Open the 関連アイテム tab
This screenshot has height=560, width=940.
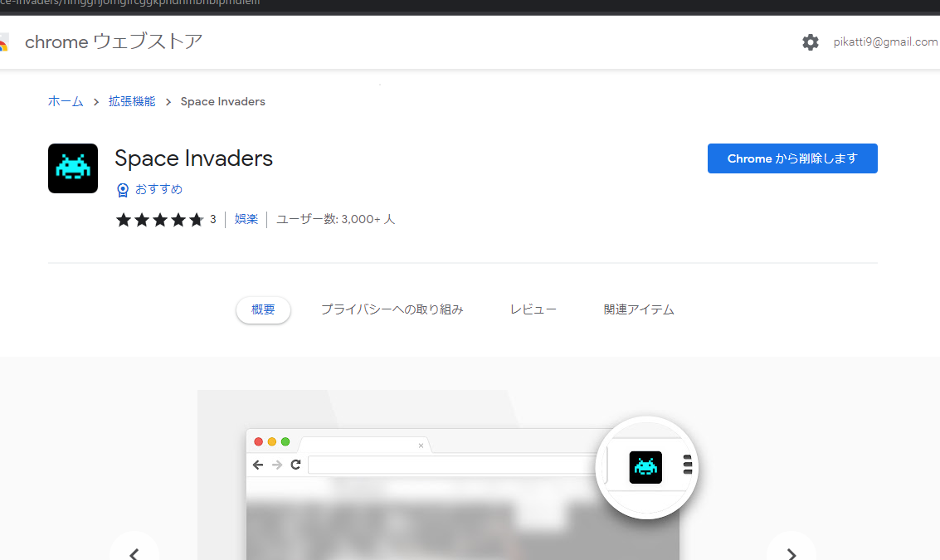(639, 309)
